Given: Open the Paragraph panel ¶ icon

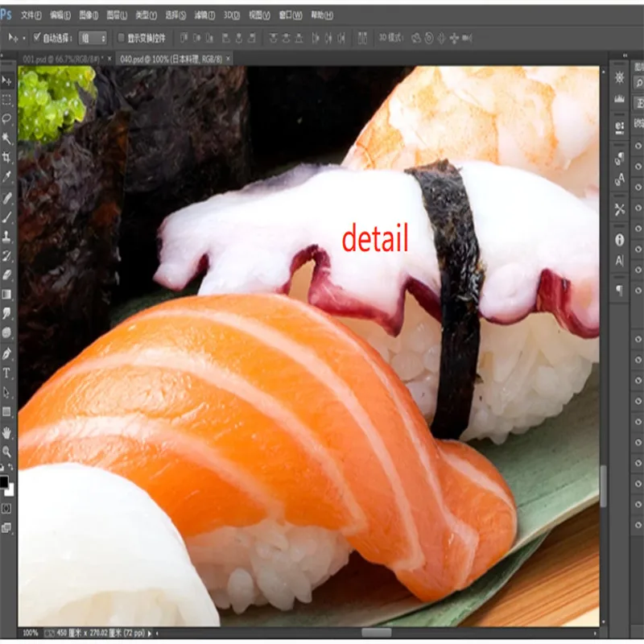Looking at the screenshot, I should point(619,291).
